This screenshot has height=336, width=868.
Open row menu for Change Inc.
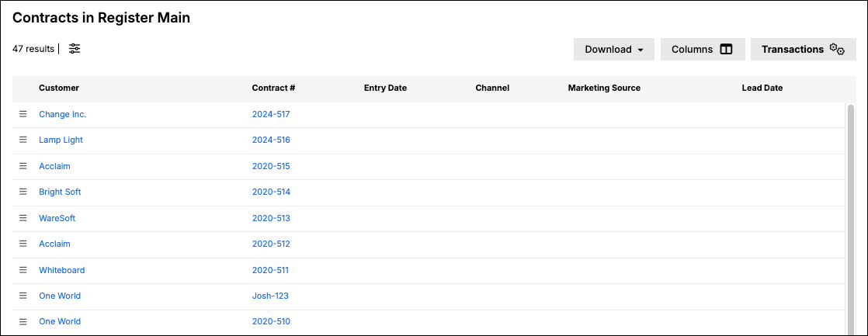tap(23, 114)
